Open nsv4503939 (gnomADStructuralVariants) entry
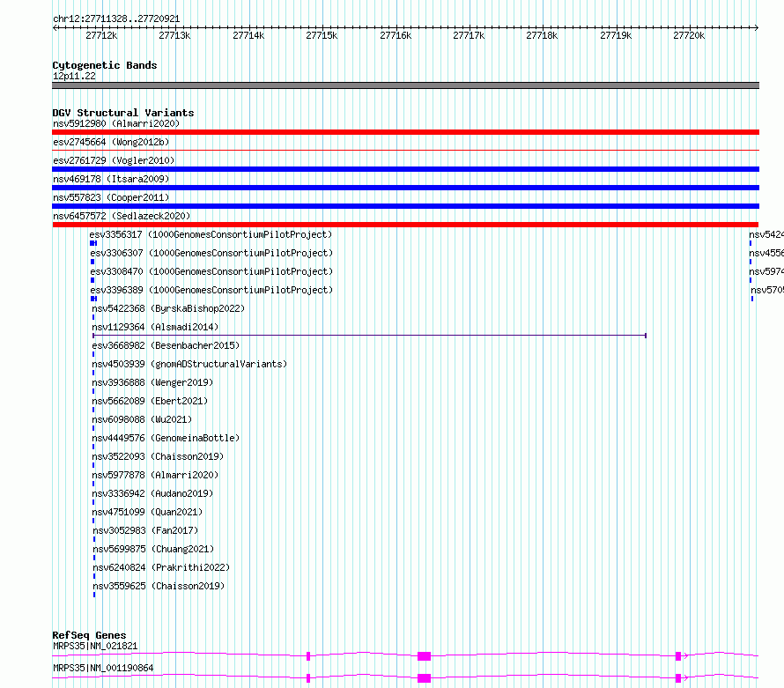This screenshot has height=688, width=784. pyautogui.click(x=189, y=364)
